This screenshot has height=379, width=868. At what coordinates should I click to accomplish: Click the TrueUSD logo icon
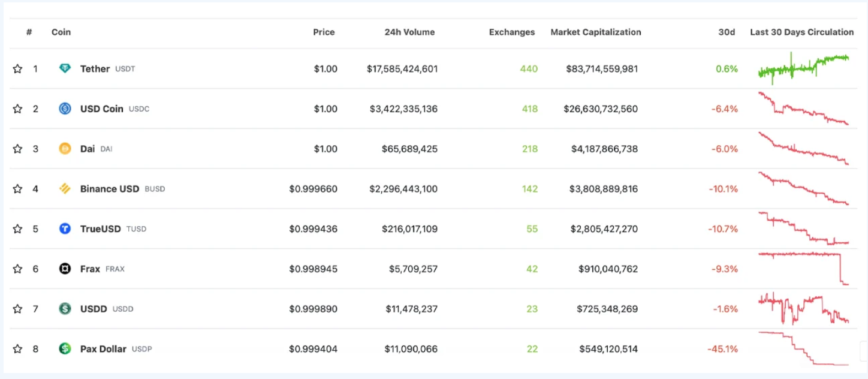point(65,228)
